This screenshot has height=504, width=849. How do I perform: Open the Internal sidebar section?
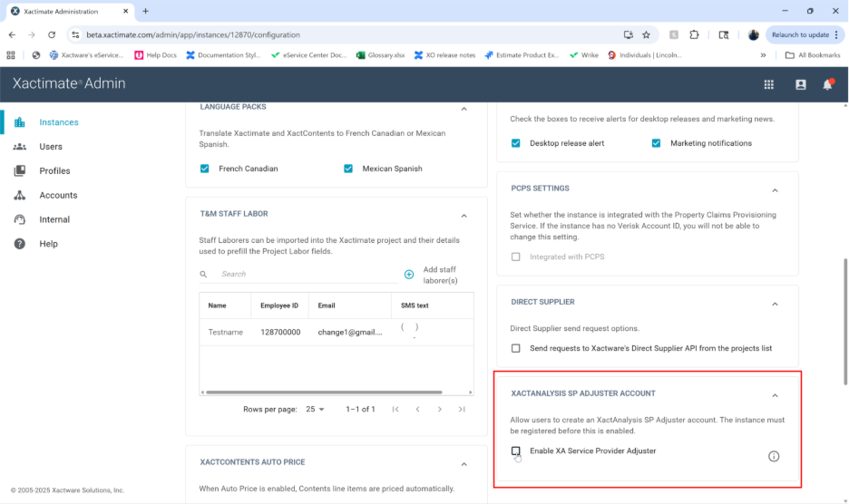[54, 219]
